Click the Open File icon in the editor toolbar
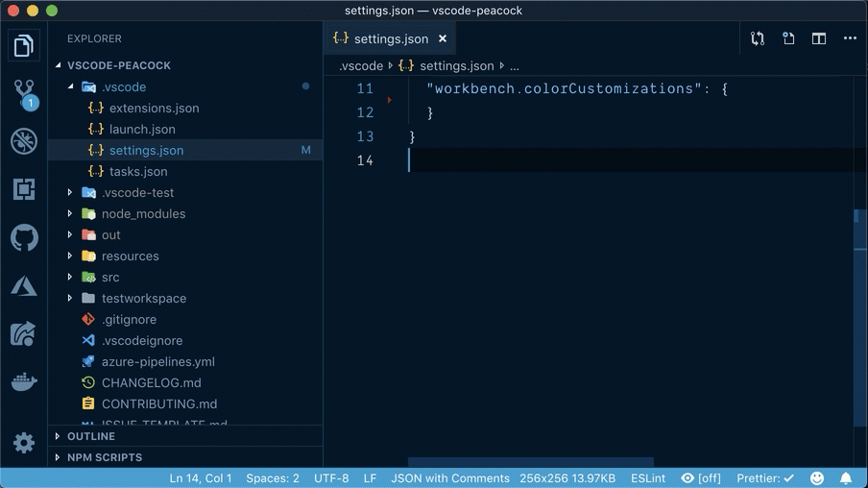The image size is (868, 488). (788, 38)
